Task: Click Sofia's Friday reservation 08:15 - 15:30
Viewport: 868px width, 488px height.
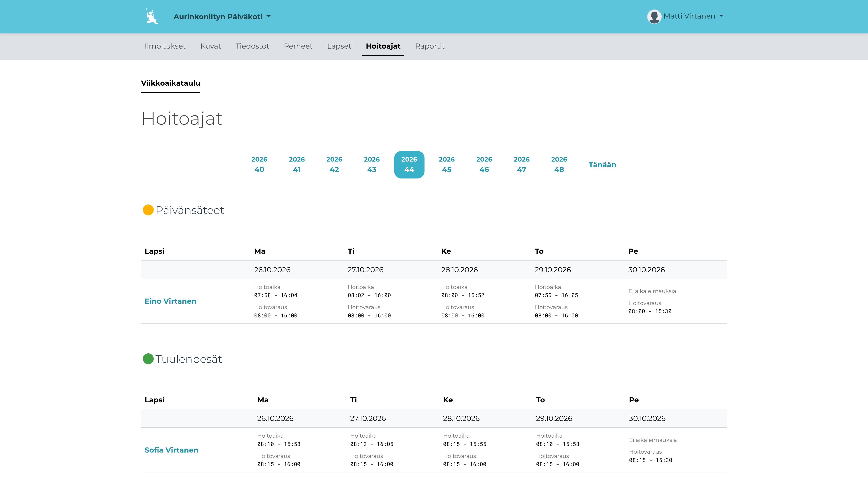Action: 651,460
